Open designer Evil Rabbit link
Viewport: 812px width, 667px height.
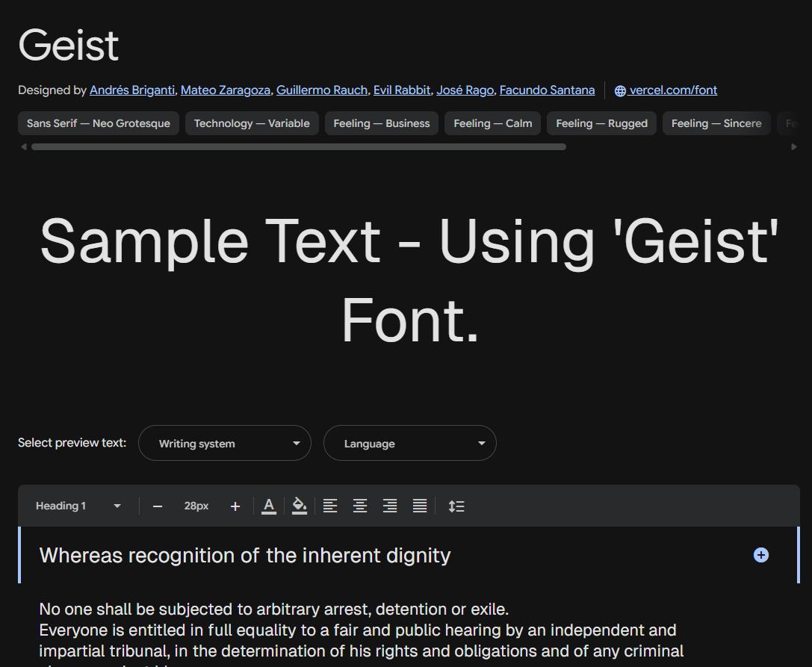pos(402,90)
